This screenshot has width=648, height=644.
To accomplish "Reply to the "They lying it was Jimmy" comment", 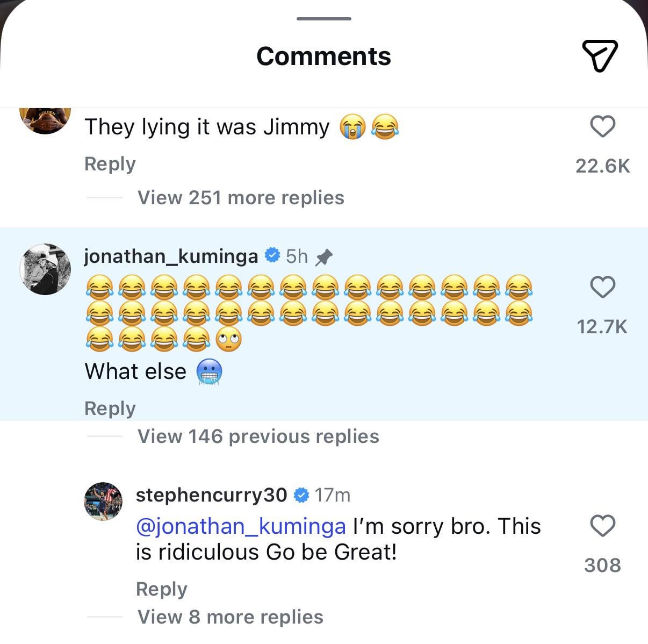I will tap(110, 164).
